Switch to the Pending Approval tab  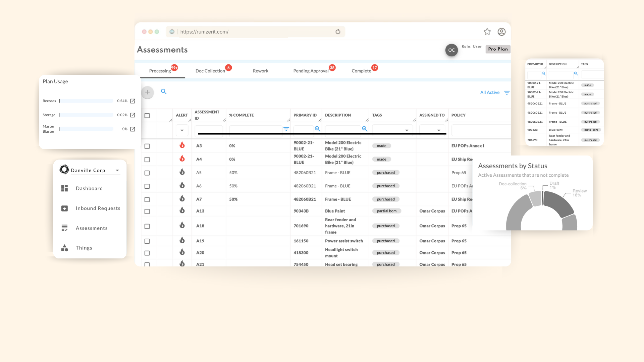pos(311,71)
